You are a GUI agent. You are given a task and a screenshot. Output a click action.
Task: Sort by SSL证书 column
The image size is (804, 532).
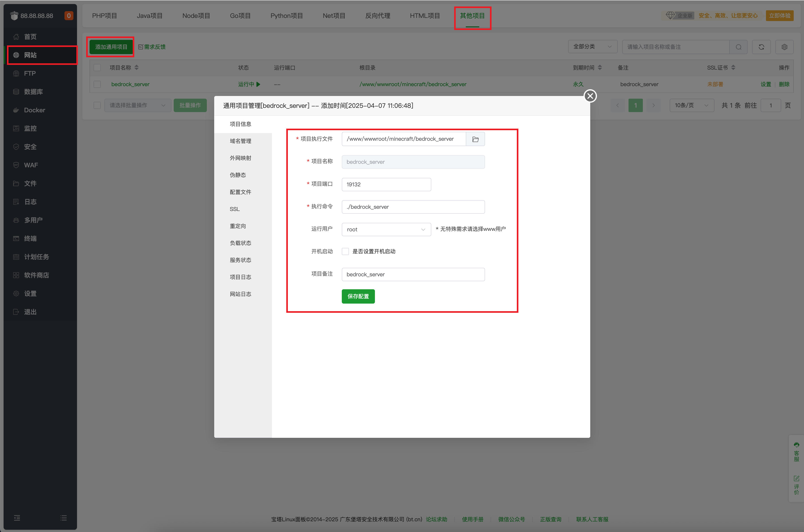pyautogui.click(x=733, y=68)
